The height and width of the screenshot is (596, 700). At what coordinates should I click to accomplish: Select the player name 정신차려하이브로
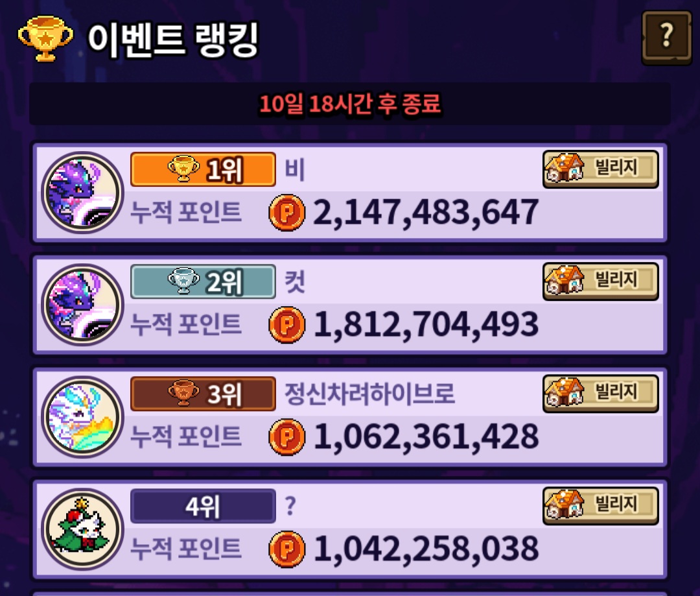tap(369, 394)
